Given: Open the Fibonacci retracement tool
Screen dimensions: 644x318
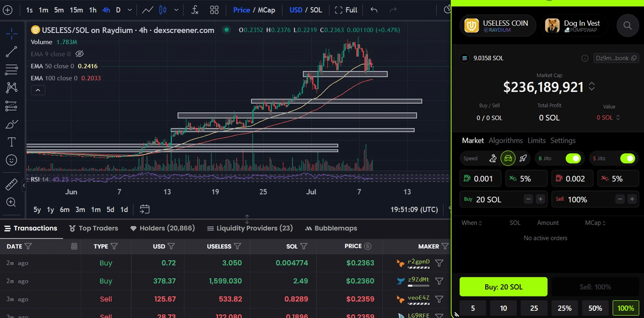Looking at the screenshot, I should (11, 70).
